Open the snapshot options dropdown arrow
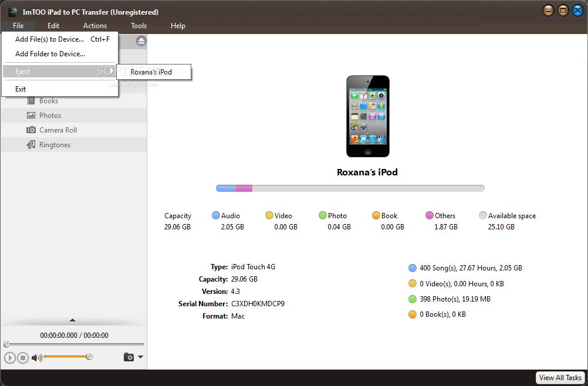588x386 pixels. point(141,357)
